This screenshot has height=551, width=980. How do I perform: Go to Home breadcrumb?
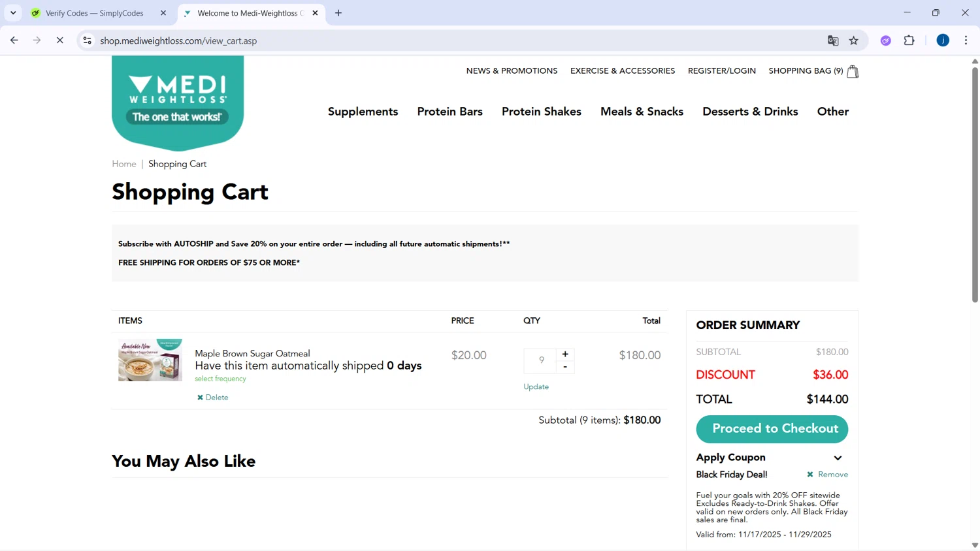pos(124,164)
